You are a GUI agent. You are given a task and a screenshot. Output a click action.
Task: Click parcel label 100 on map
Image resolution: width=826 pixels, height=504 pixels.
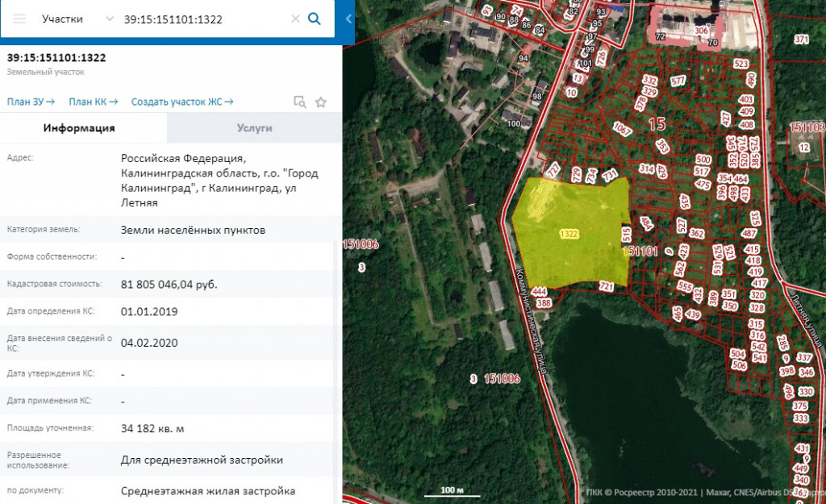click(x=514, y=123)
